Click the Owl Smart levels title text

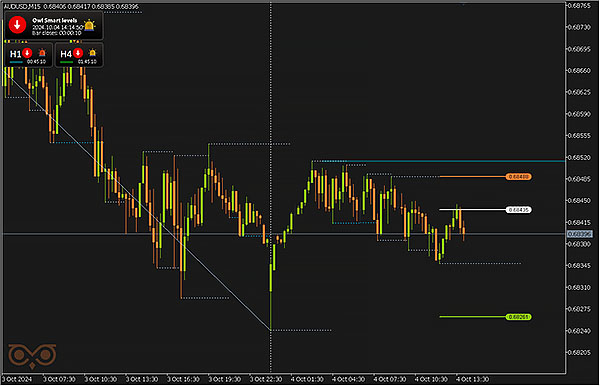[x=55, y=20]
